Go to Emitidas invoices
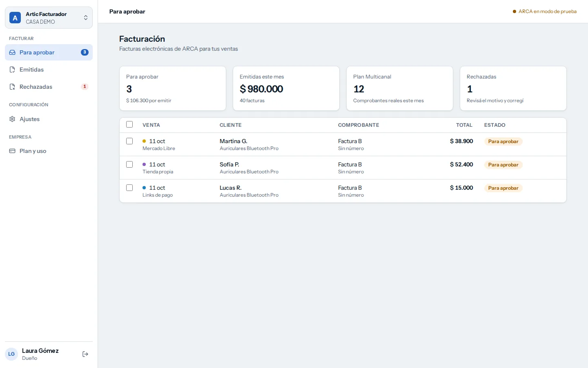The height and width of the screenshot is (368, 588). point(49,70)
